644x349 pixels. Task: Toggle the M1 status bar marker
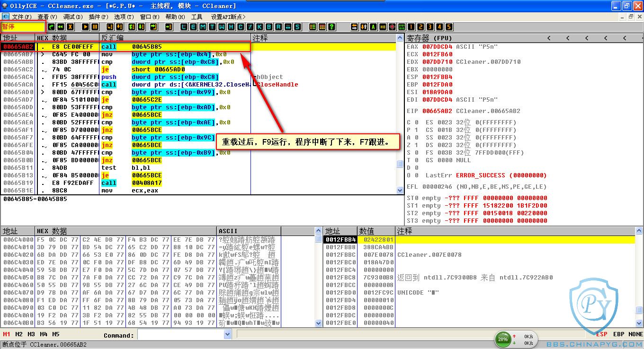(x=7, y=334)
